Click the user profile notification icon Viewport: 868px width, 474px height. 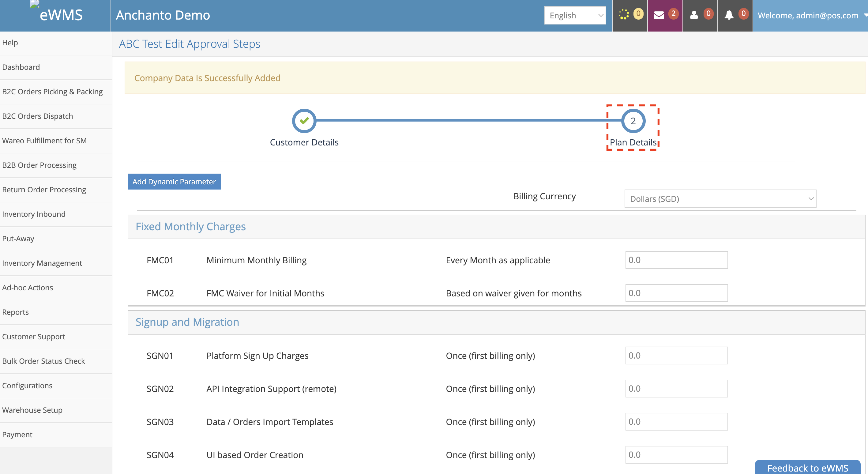(x=694, y=15)
